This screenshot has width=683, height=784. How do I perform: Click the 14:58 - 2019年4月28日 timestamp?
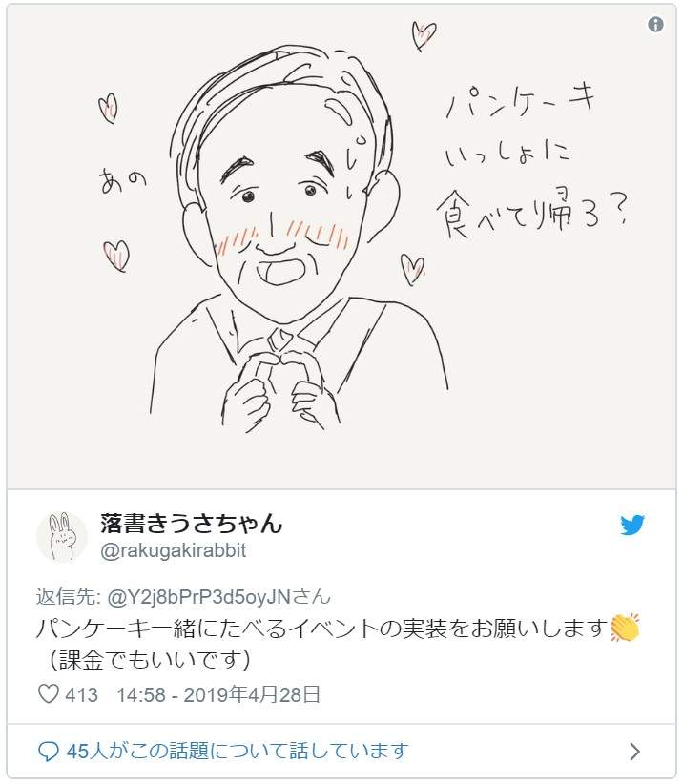coord(217,694)
